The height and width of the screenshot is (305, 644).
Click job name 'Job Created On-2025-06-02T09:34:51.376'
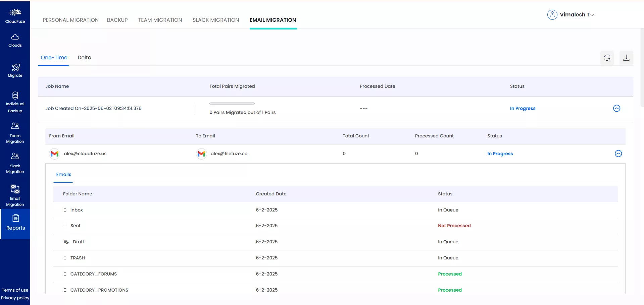(93, 108)
